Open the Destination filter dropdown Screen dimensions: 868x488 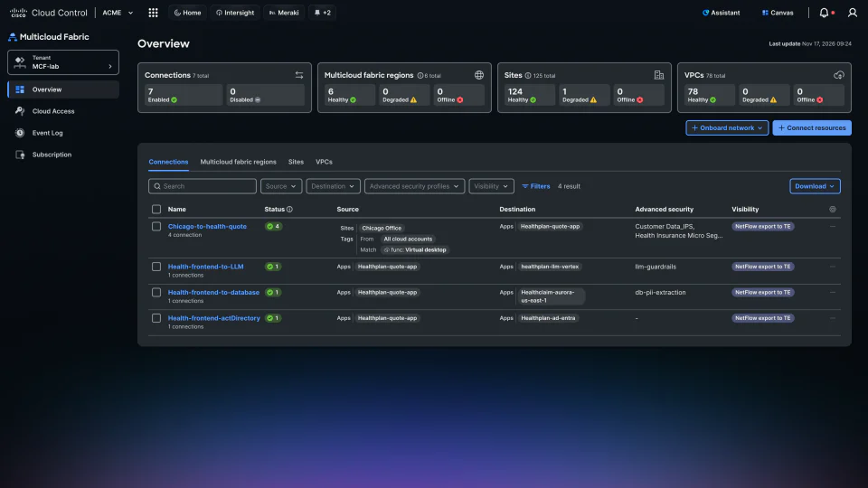pos(333,186)
